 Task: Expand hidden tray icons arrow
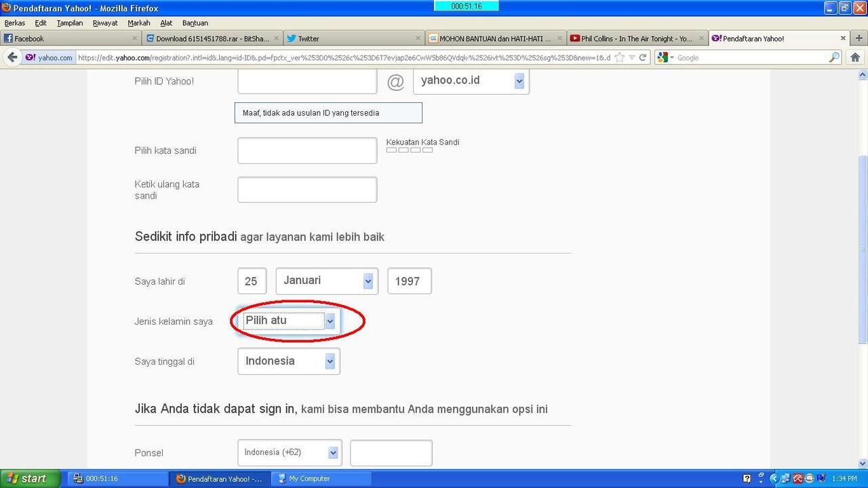(775, 479)
